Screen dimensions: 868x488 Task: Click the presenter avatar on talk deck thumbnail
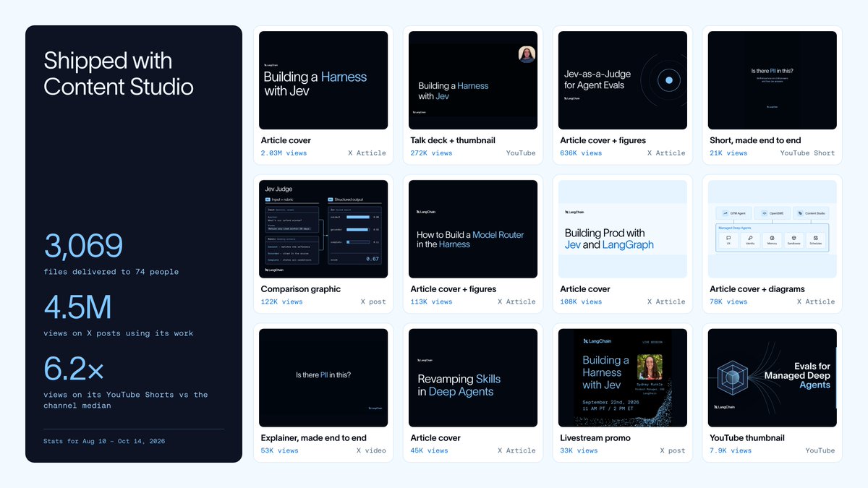pyautogui.click(x=527, y=54)
